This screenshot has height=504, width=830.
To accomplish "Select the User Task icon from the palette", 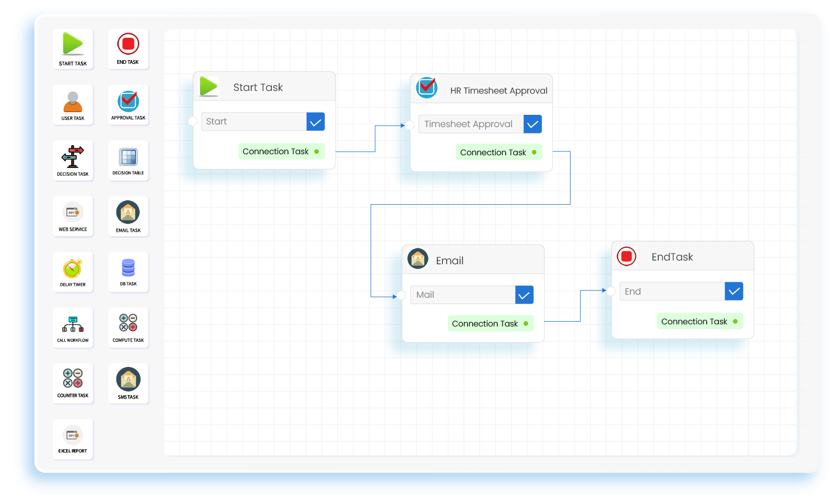I will click(73, 105).
